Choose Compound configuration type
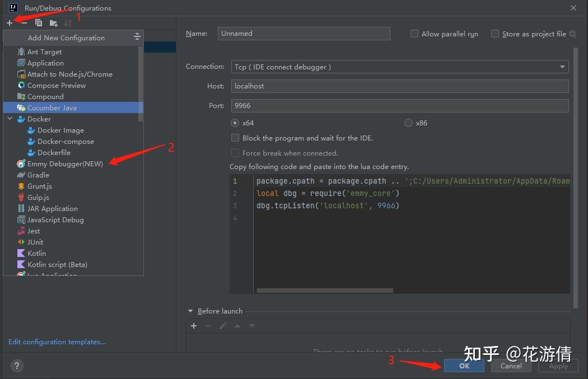This screenshot has height=379, width=588. coord(73,97)
